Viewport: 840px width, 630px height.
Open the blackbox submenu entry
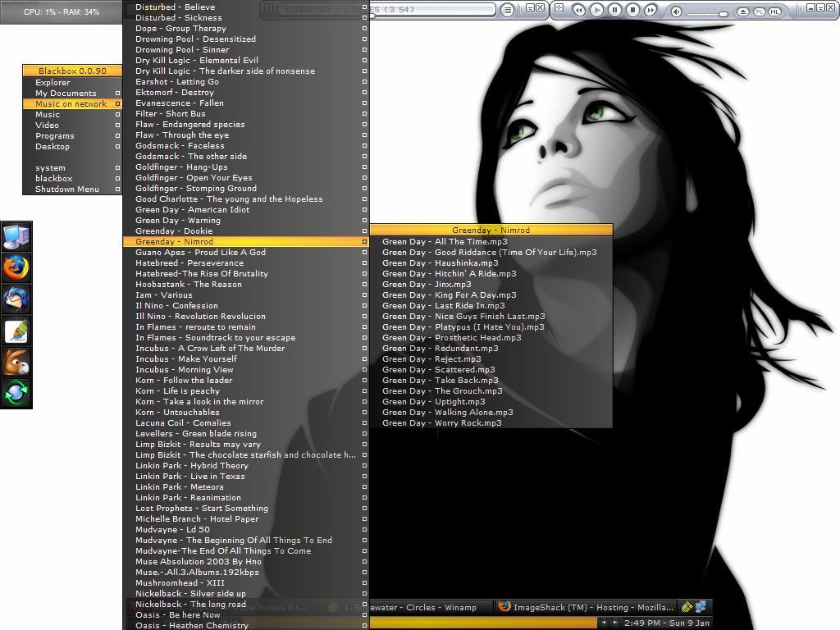click(x=72, y=178)
